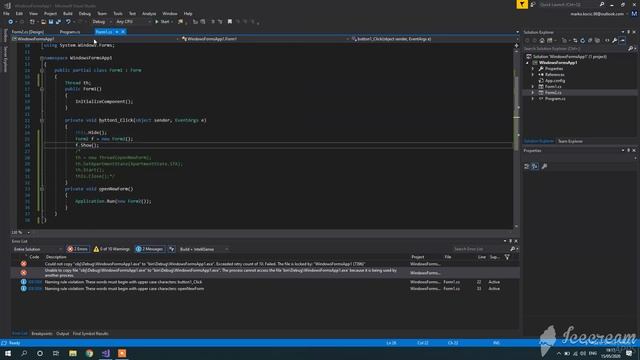Click the Chrome icon in Windows taskbar

tap(89, 353)
